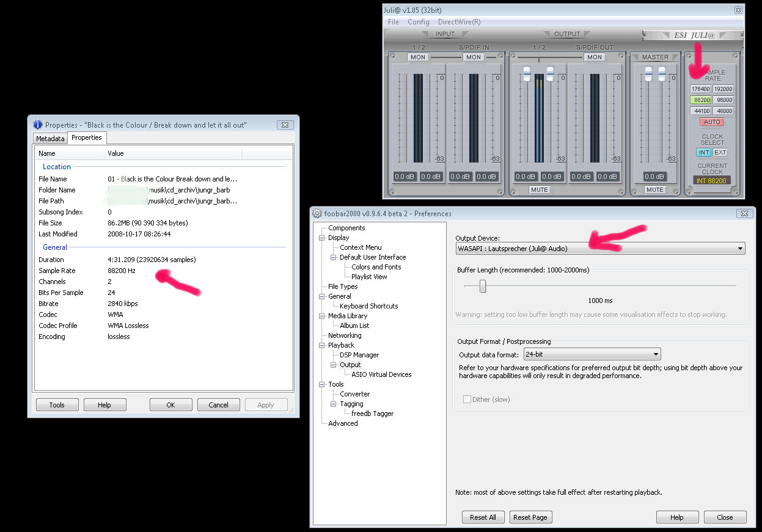This screenshot has height=532, width=762.
Task: Switch to the Metadata tab
Action: tap(50, 139)
